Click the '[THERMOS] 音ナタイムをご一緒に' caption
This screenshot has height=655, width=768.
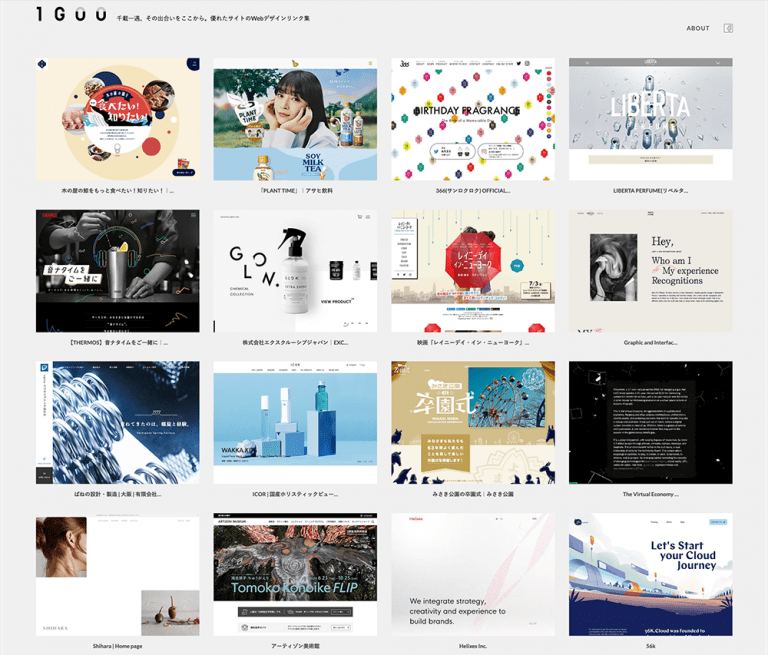point(118,342)
